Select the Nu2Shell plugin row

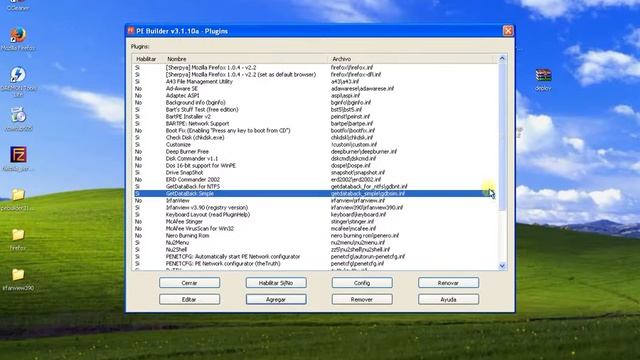coord(316,249)
